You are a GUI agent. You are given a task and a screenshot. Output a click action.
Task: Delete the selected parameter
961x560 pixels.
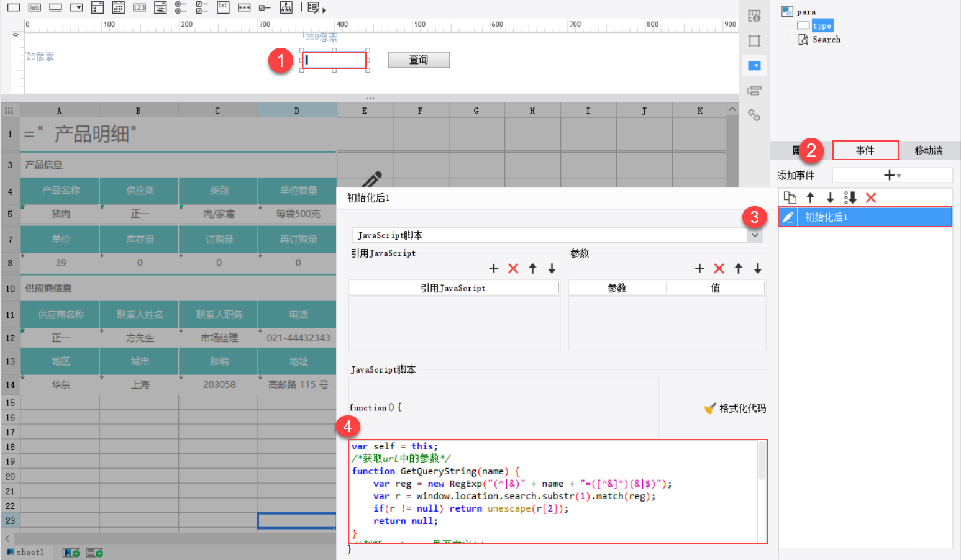[719, 268]
